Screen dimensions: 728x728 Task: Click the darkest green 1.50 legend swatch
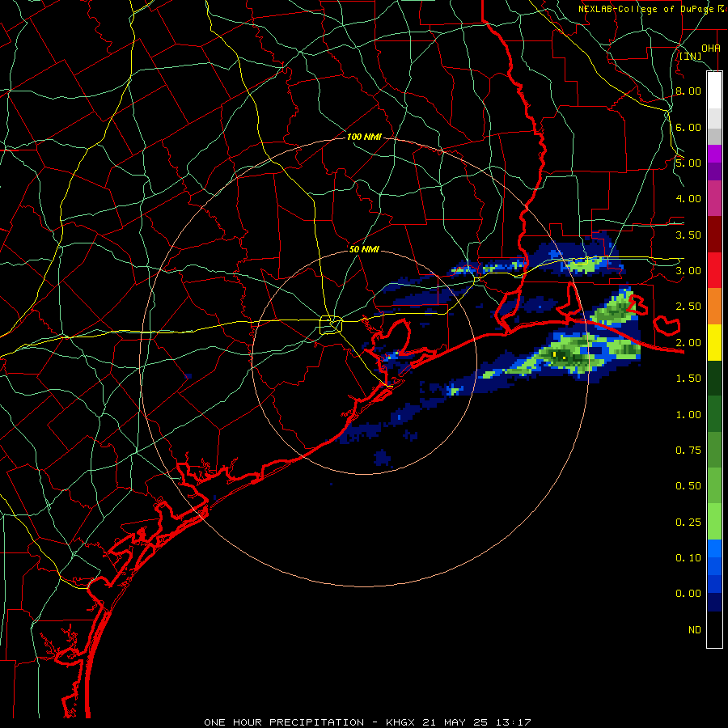tap(714, 378)
